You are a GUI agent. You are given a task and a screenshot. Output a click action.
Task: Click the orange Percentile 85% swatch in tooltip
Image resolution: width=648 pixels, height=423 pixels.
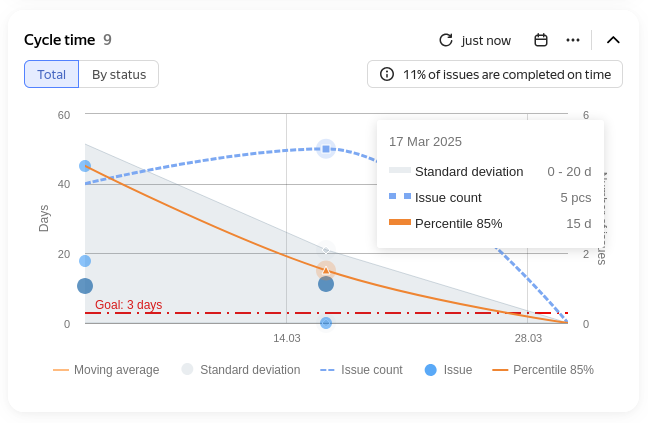click(400, 223)
